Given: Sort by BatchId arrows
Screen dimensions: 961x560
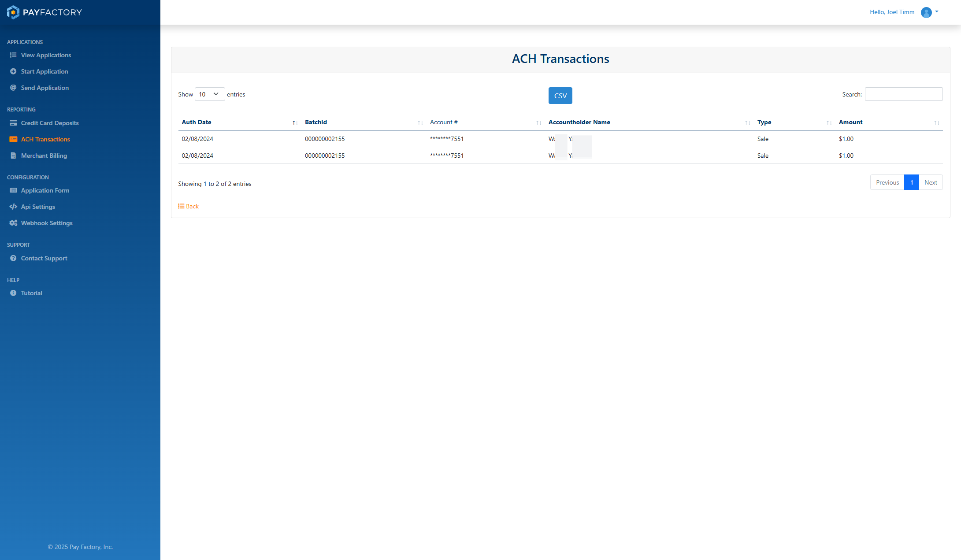Looking at the screenshot, I should click(x=420, y=122).
